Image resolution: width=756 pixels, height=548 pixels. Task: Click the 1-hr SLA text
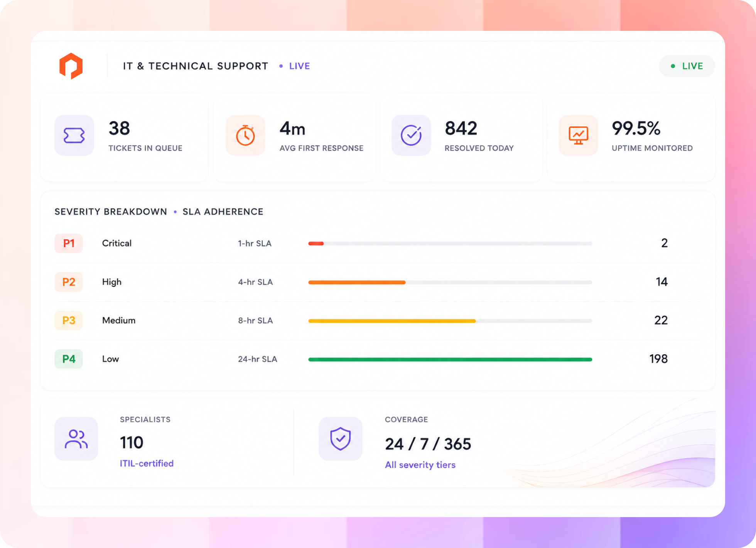255,244
